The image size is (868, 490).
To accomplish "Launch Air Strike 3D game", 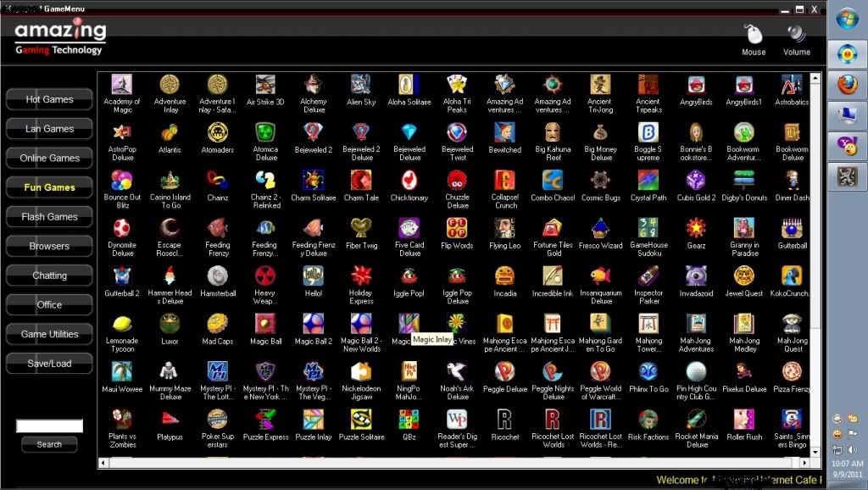I will tap(265, 85).
